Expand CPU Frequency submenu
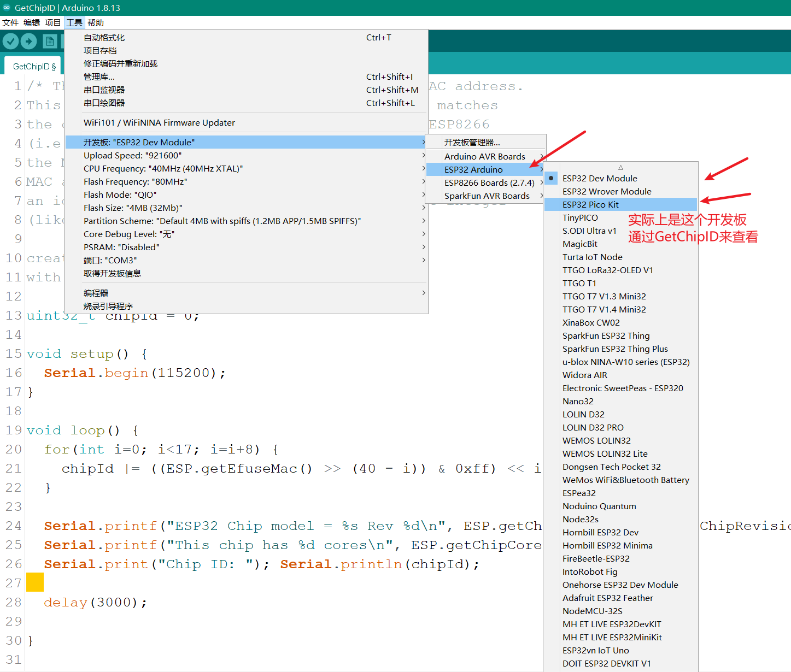Screen dimensions: 791x672 246,168
